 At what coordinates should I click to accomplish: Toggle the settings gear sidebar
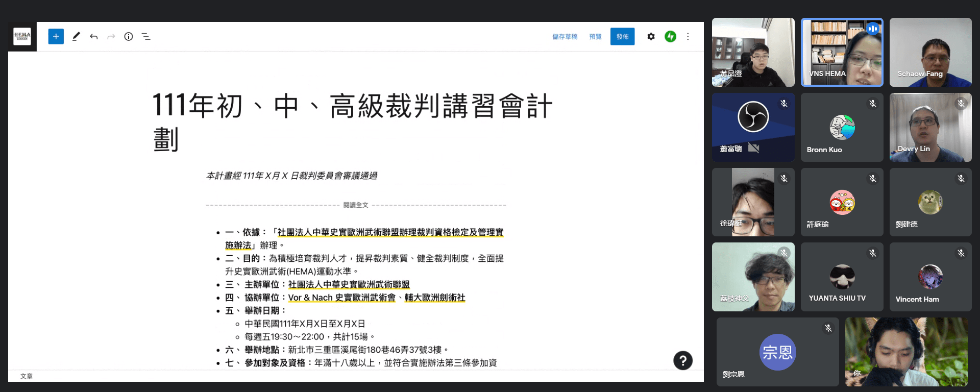coord(651,37)
